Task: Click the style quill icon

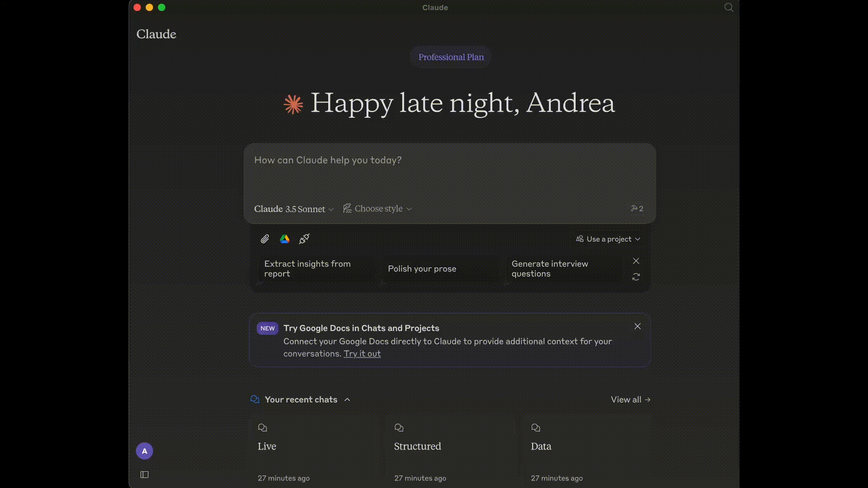Action: [347, 208]
